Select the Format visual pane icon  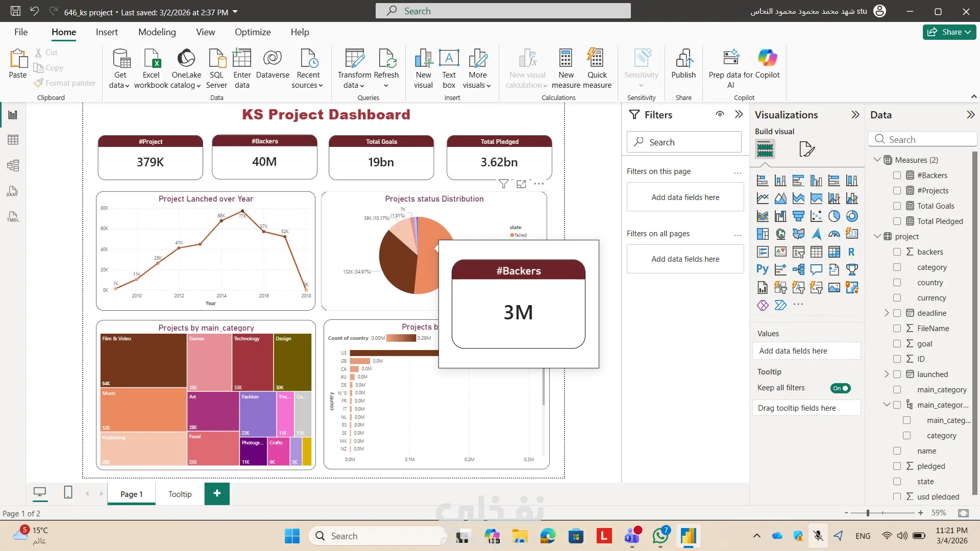click(806, 149)
